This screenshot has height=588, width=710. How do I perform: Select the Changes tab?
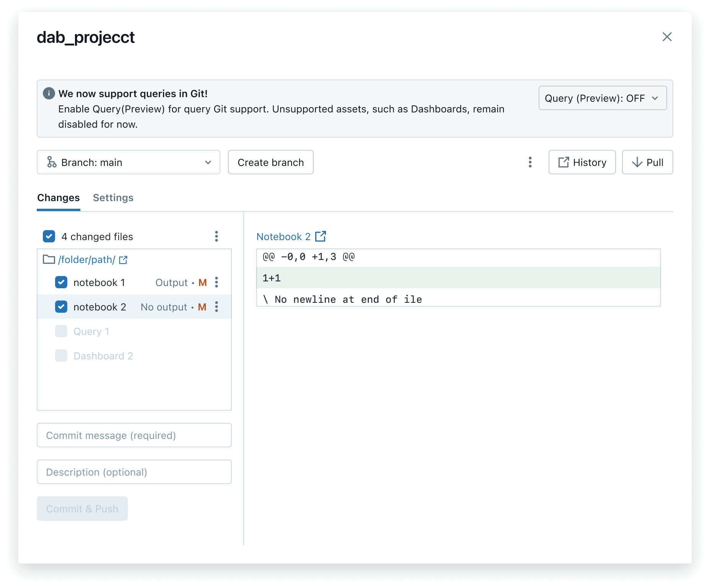(x=59, y=198)
